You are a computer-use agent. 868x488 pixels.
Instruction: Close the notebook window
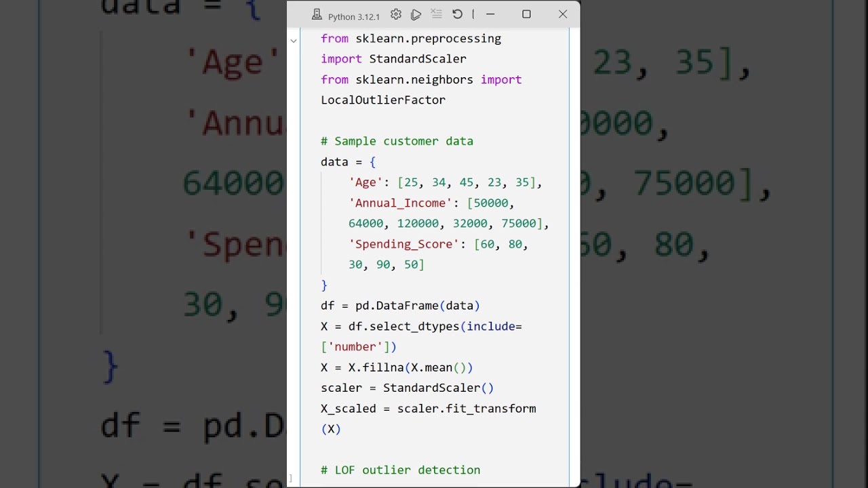(x=563, y=14)
